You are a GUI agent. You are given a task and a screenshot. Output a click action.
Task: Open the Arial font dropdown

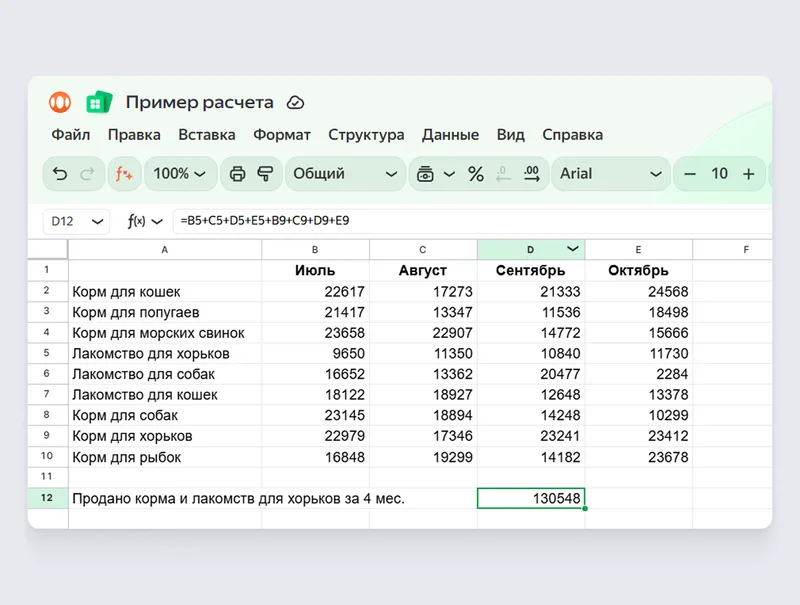coord(611,174)
